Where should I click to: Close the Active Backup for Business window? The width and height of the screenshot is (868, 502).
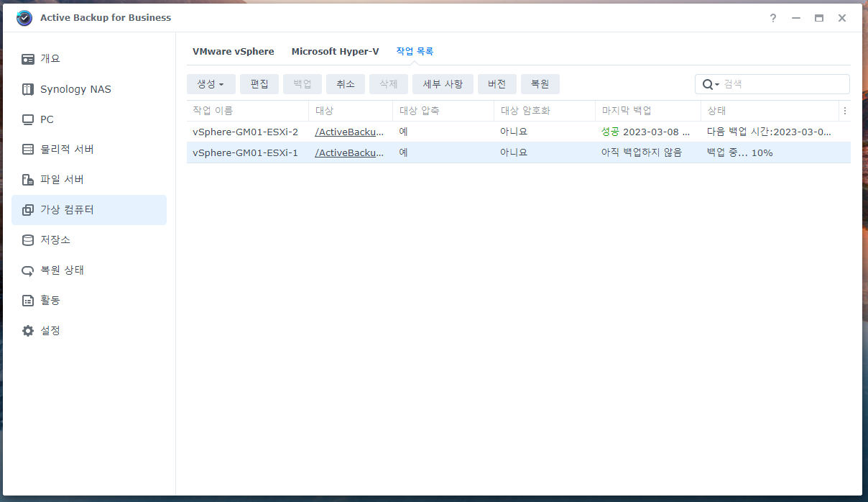(x=842, y=18)
